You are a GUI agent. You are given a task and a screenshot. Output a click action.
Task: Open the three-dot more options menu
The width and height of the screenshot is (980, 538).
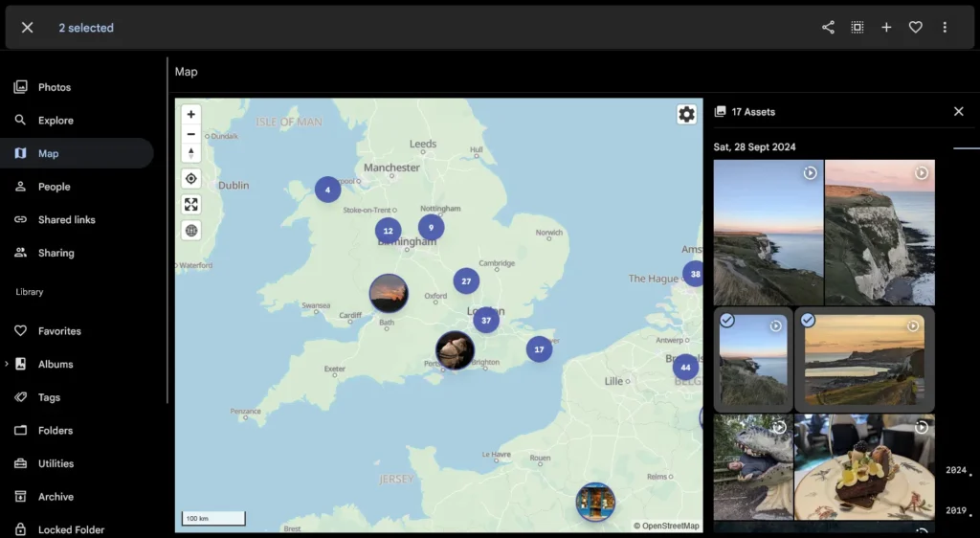[x=945, y=28]
